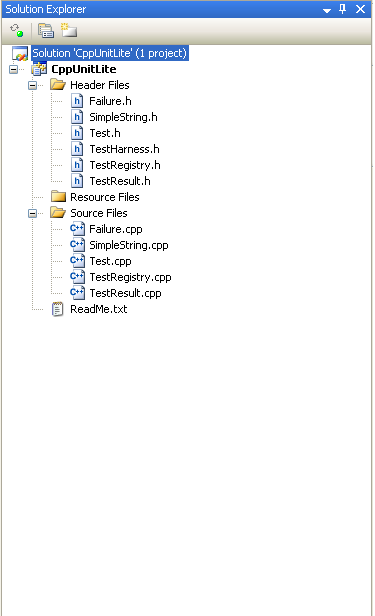This screenshot has height=616, width=375.
Task: Select the Resource Files label
Action: coord(104,197)
